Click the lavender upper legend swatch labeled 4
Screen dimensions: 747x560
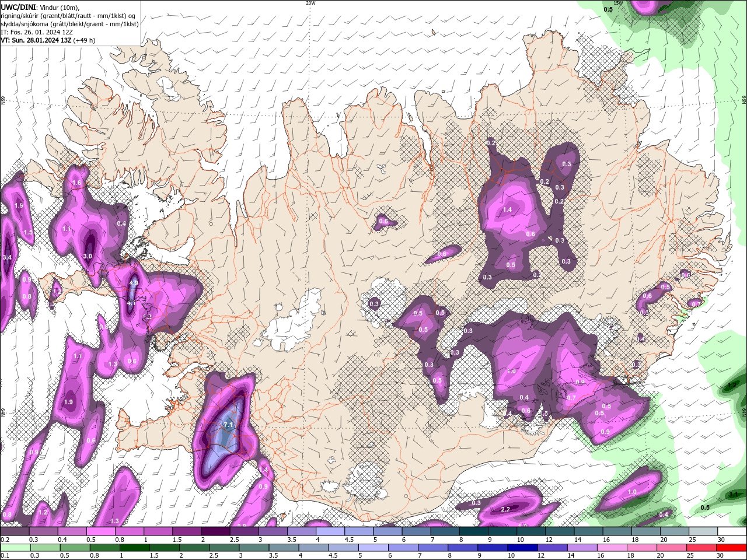(x=330, y=531)
